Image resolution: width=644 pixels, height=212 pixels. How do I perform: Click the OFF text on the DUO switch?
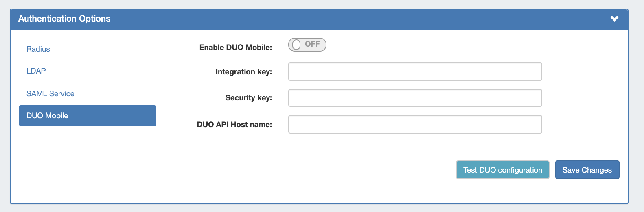pyautogui.click(x=312, y=44)
